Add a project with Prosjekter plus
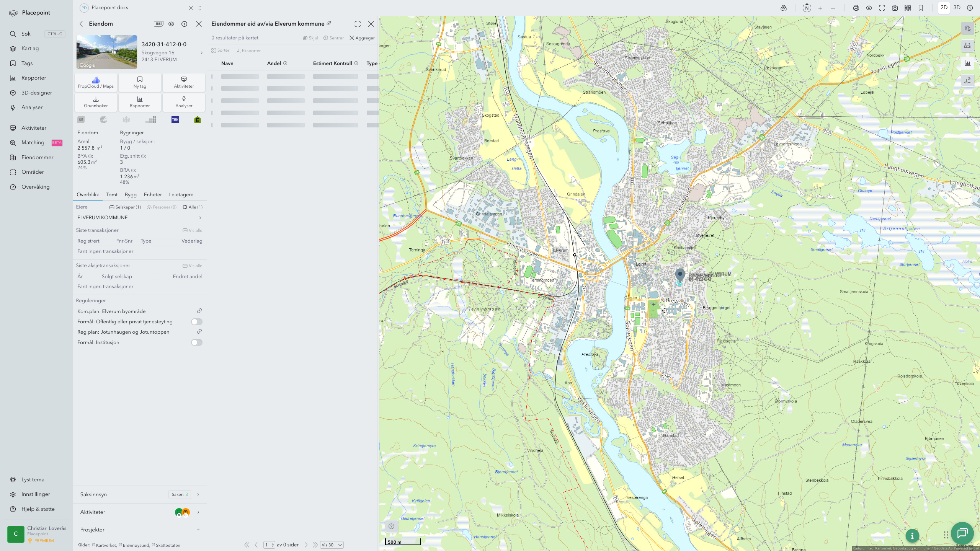The image size is (980, 551). click(198, 530)
